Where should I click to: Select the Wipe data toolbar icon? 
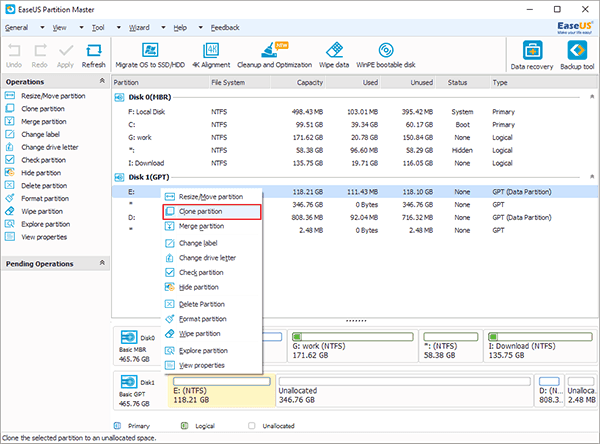tap(334, 50)
